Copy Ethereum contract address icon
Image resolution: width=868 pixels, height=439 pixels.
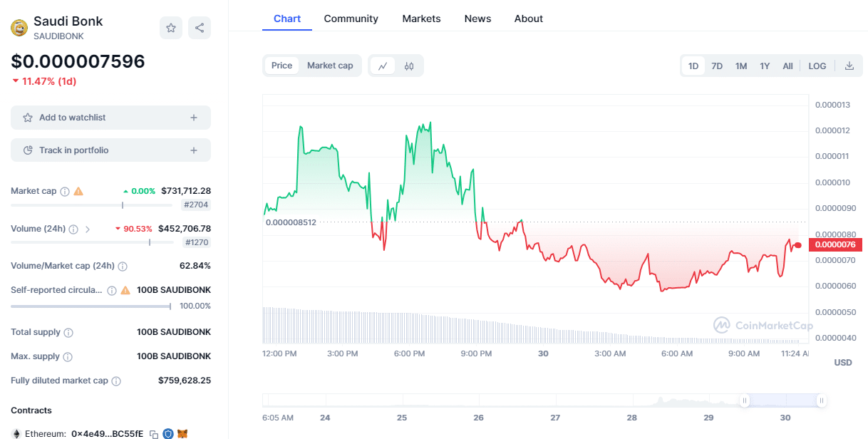[154, 433]
